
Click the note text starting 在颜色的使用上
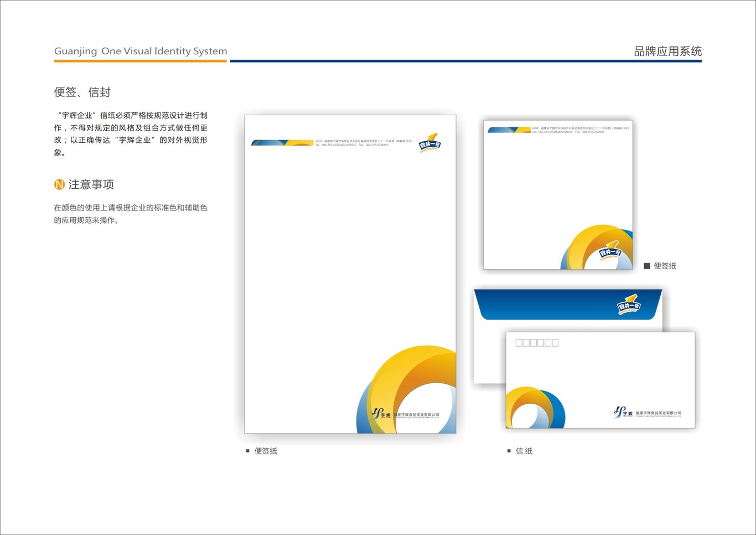tap(131, 214)
